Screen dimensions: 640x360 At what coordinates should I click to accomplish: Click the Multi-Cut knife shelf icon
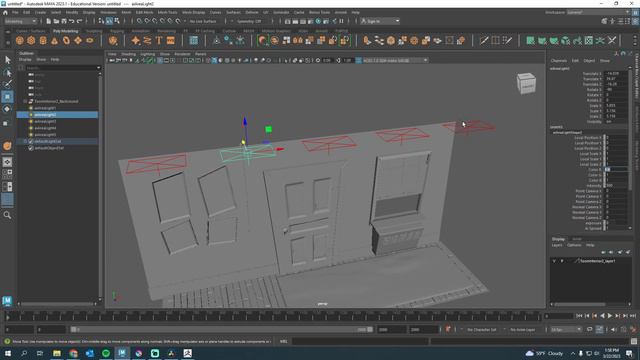[x=484, y=40]
